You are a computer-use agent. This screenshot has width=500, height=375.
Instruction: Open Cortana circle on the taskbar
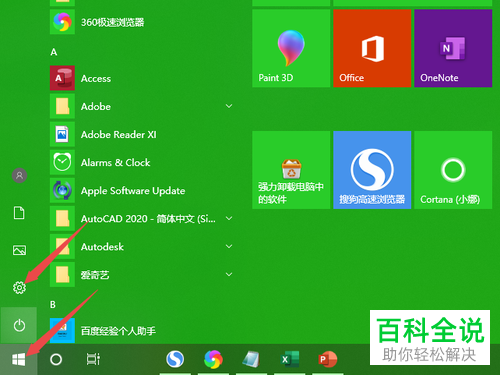click(56, 359)
